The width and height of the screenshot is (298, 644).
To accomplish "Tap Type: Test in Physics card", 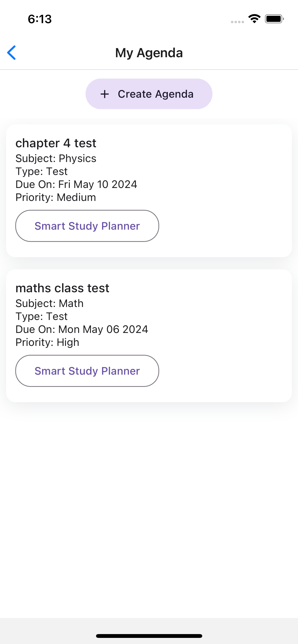I will click(42, 171).
